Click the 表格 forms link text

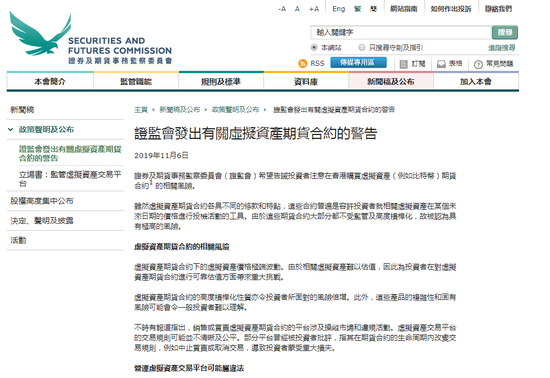456,64
